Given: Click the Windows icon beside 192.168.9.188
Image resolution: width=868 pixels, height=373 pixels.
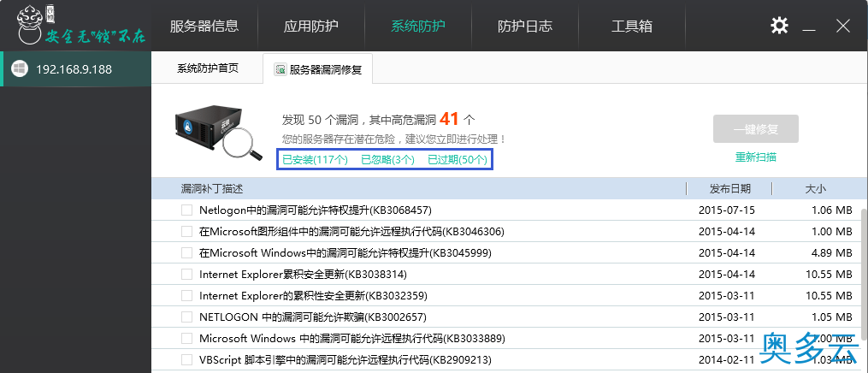Looking at the screenshot, I should [20, 69].
